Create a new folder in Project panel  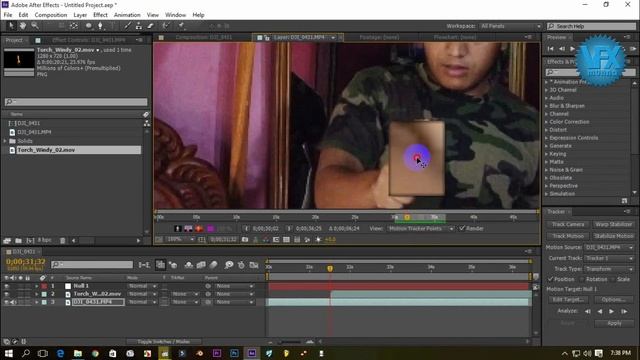[18, 241]
